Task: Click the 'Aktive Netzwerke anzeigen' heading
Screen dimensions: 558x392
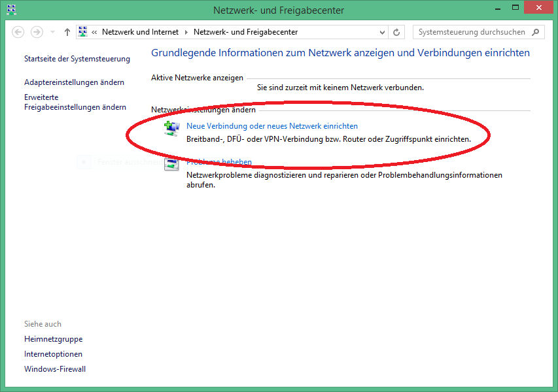Action: (x=197, y=78)
